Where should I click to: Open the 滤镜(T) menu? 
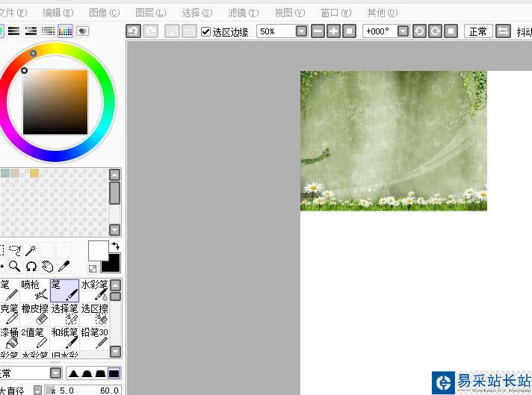pyautogui.click(x=244, y=13)
